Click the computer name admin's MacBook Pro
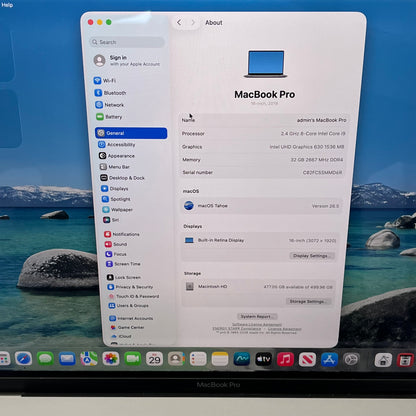The height and width of the screenshot is (416, 416). point(321,120)
